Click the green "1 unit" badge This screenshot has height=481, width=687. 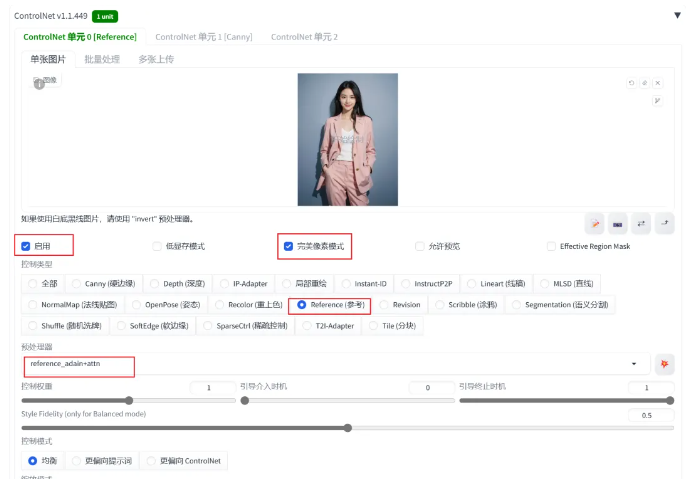[105, 17]
